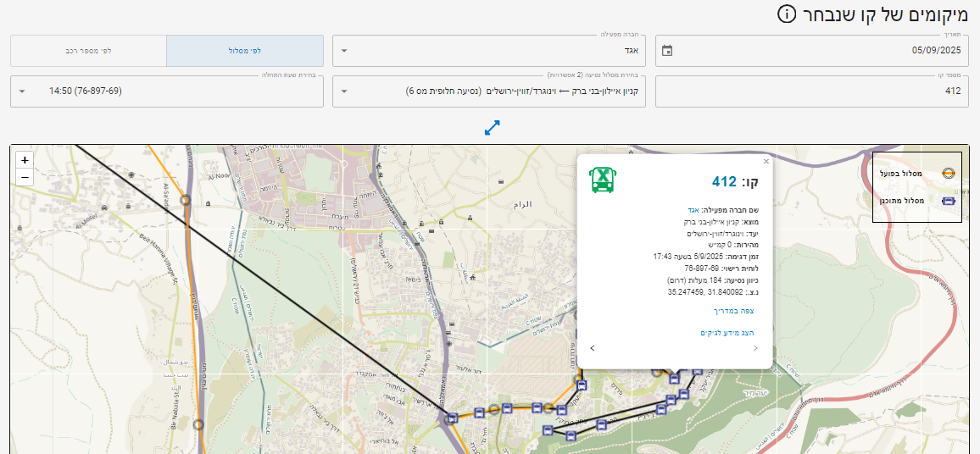The width and height of the screenshot is (980, 454).
Task: Click the 'צפה במדריך' link
Action: coord(734,311)
